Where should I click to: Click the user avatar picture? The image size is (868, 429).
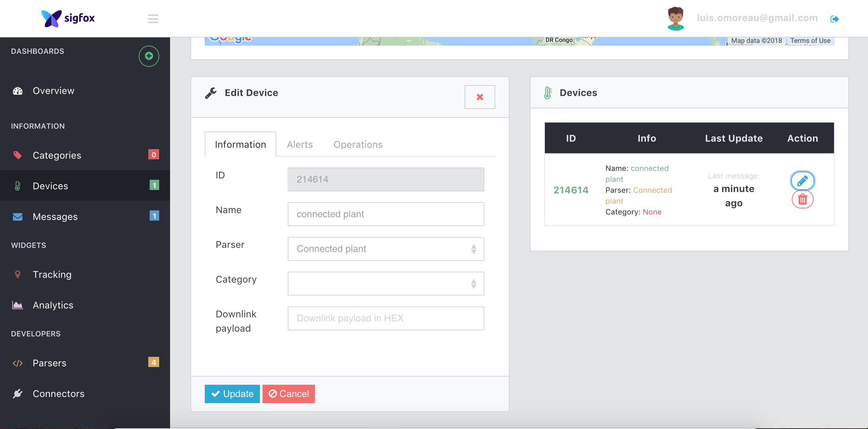[x=675, y=18]
